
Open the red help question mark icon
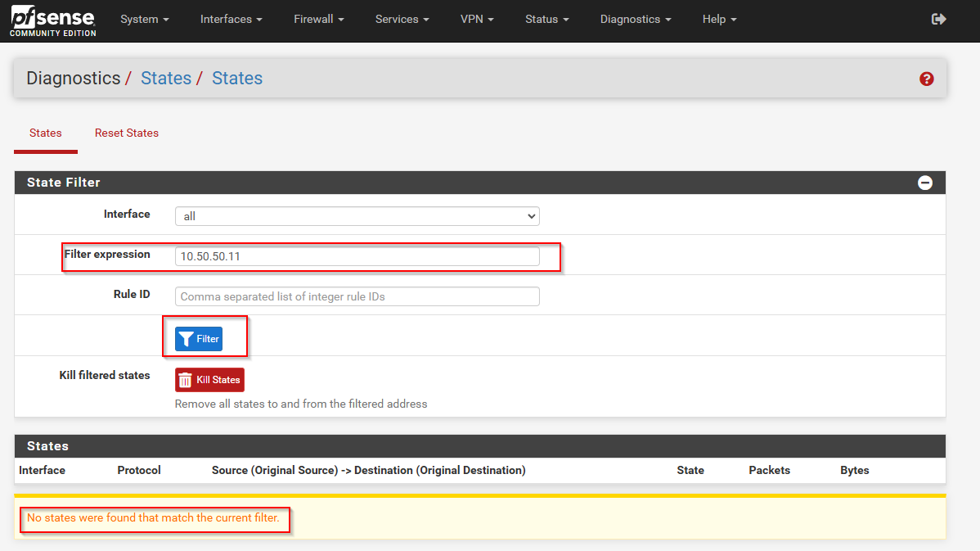point(926,79)
